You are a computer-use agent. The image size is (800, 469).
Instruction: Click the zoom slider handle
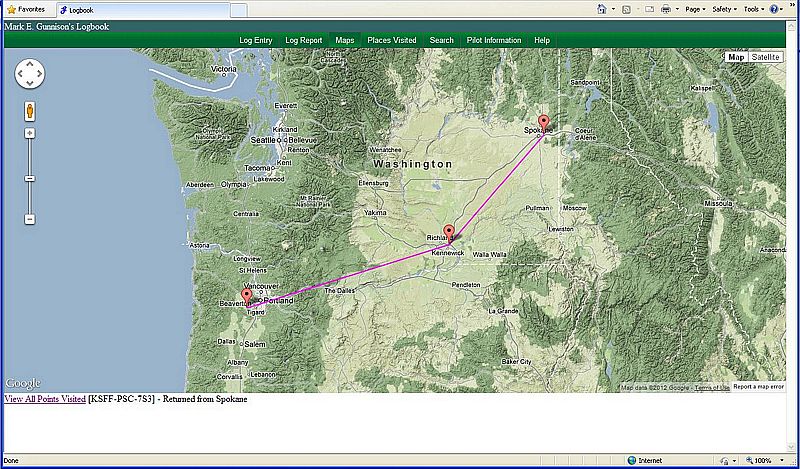click(x=30, y=179)
